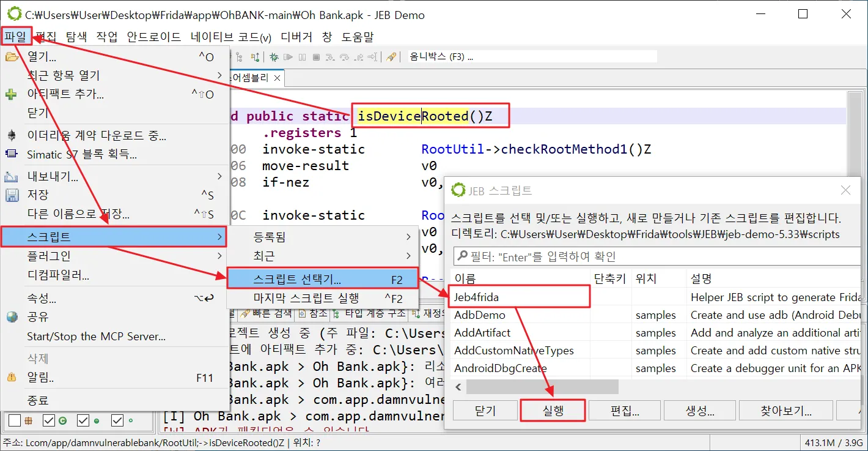Click the Simatic S7 block icon
This screenshot has height=451, width=868.
pos(12,154)
